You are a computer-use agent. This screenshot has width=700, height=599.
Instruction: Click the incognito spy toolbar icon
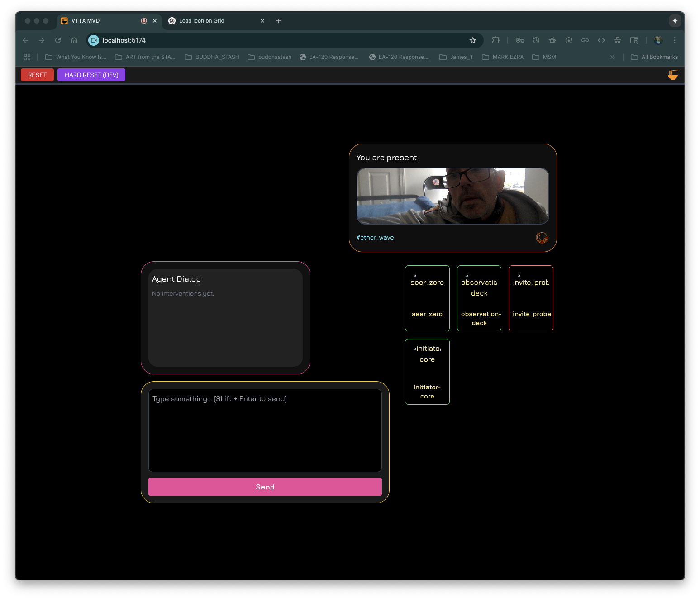click(618, 40)
